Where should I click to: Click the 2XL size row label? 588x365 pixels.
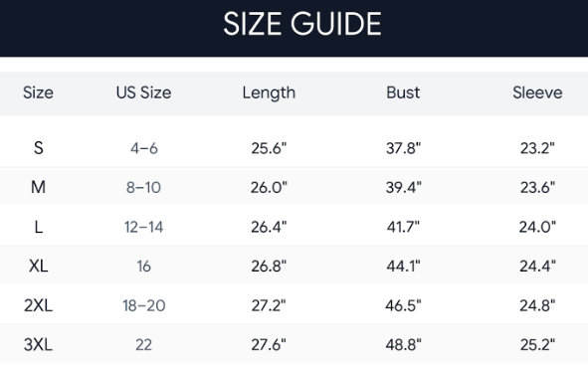coord(38,305)
